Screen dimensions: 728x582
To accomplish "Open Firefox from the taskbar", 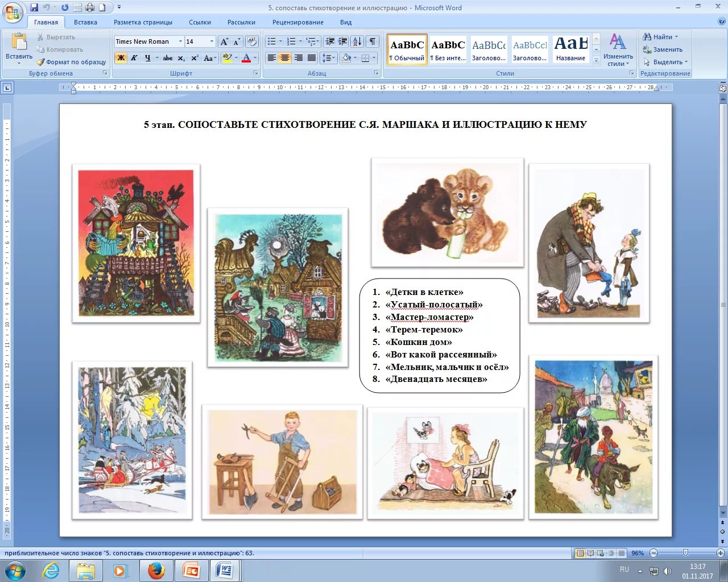I will (156, 570).
